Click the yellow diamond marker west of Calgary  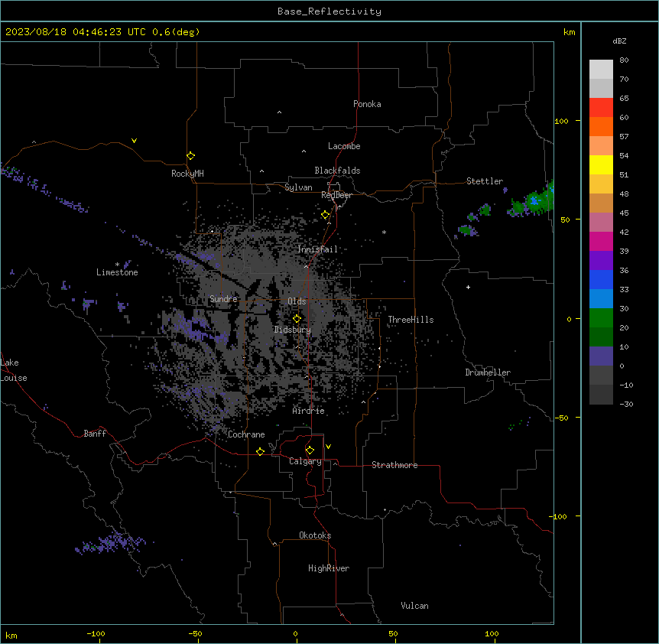point(260,451)
